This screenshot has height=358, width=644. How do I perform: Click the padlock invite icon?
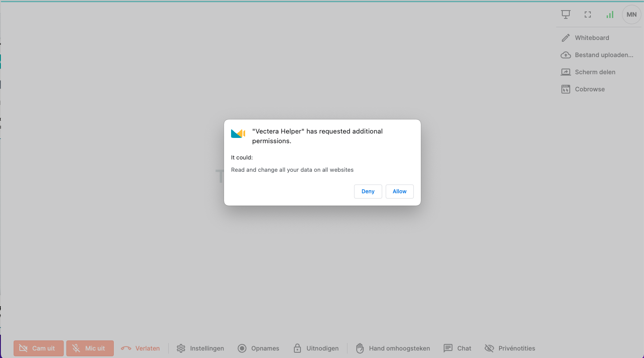[297, 348]
